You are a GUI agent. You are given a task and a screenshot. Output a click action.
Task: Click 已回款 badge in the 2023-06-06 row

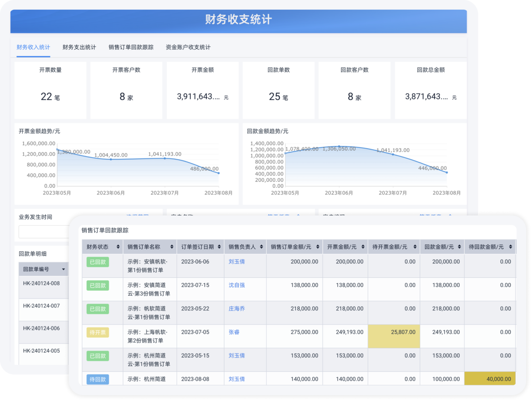coord(98,262)
